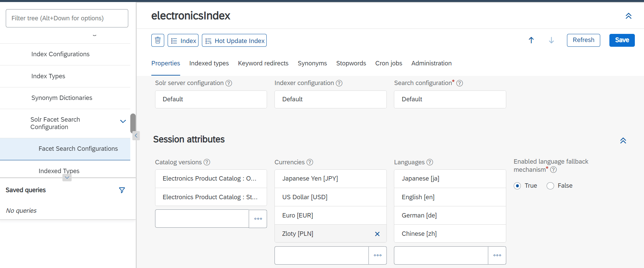Click Hot Update Index button
644x268 pixels.
coord(234,40)
